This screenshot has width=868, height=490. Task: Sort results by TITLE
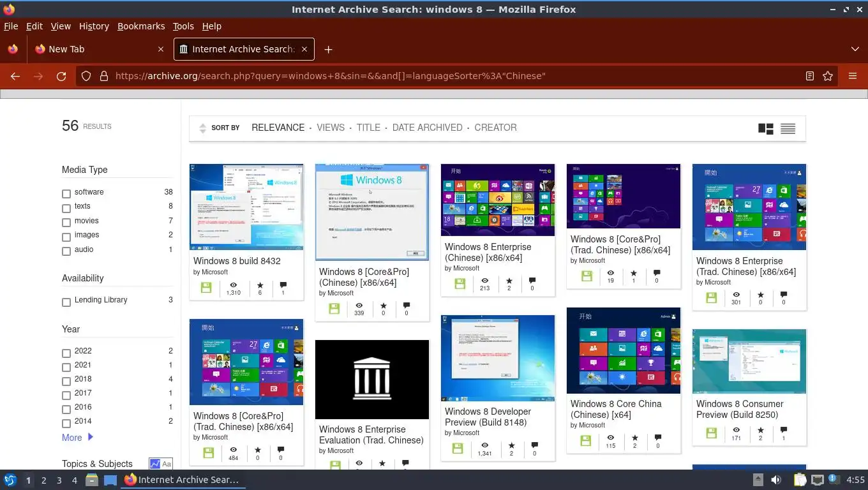(x=368, y=128)
